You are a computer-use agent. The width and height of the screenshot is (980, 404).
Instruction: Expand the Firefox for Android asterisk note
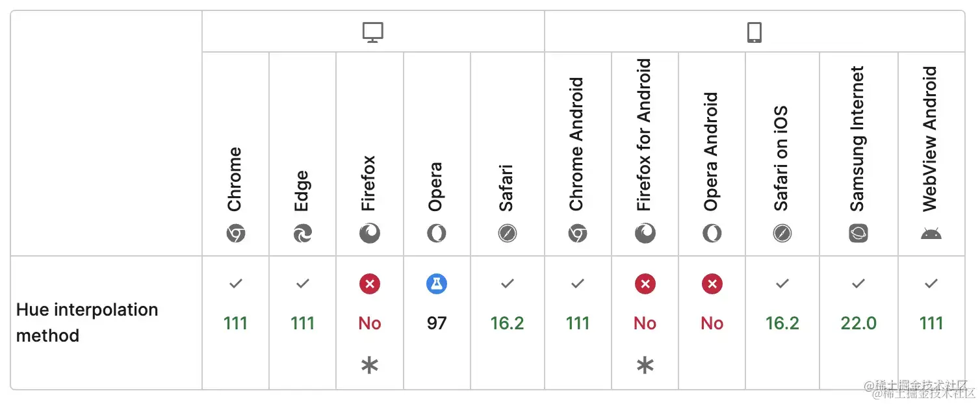click(x=645, y=366)
